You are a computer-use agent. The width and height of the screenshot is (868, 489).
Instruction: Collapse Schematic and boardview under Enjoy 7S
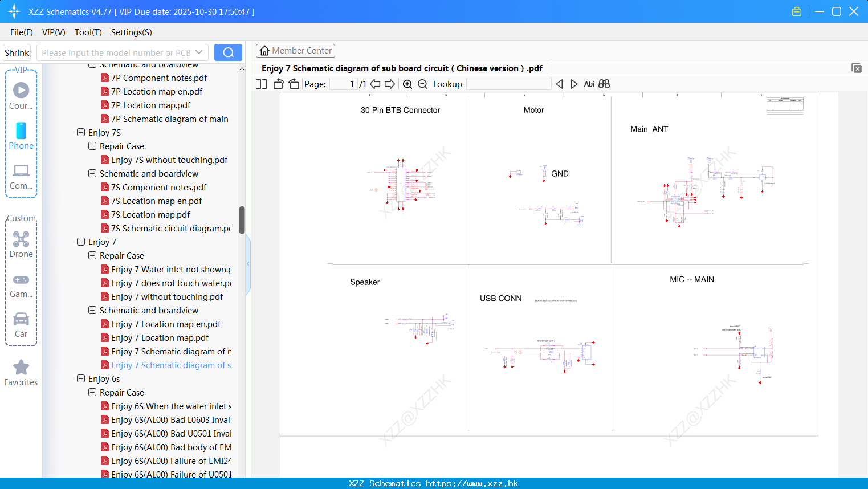point(92,173)
